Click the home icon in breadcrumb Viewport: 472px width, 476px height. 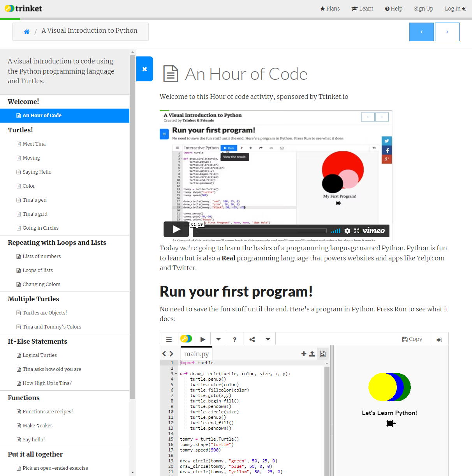click(26, 32)
